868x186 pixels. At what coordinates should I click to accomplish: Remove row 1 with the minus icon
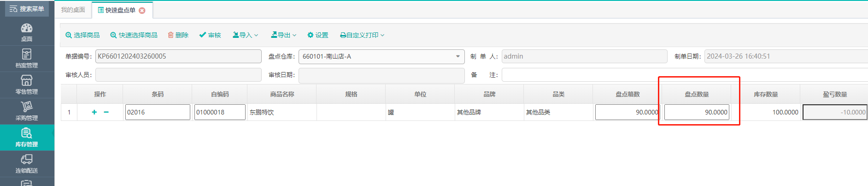106,112
